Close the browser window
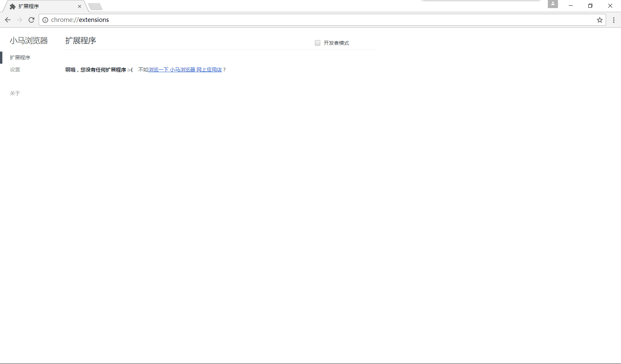The image size is (621, 364). point(610,6)
